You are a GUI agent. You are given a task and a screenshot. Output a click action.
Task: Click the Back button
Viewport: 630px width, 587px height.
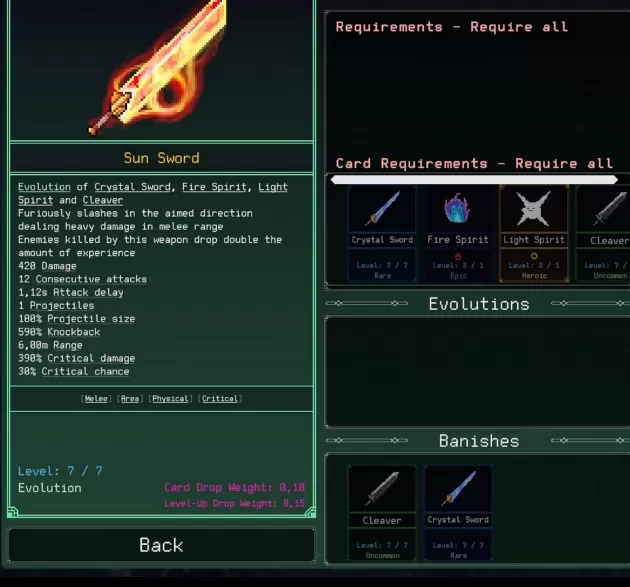[x=161, y=545]
